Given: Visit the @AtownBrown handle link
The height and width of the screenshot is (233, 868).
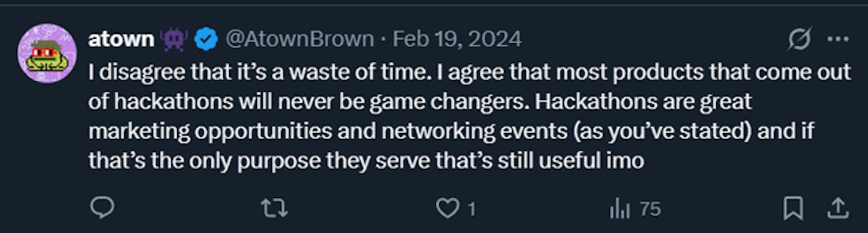Looking at the screenshot, I should 300,39.
